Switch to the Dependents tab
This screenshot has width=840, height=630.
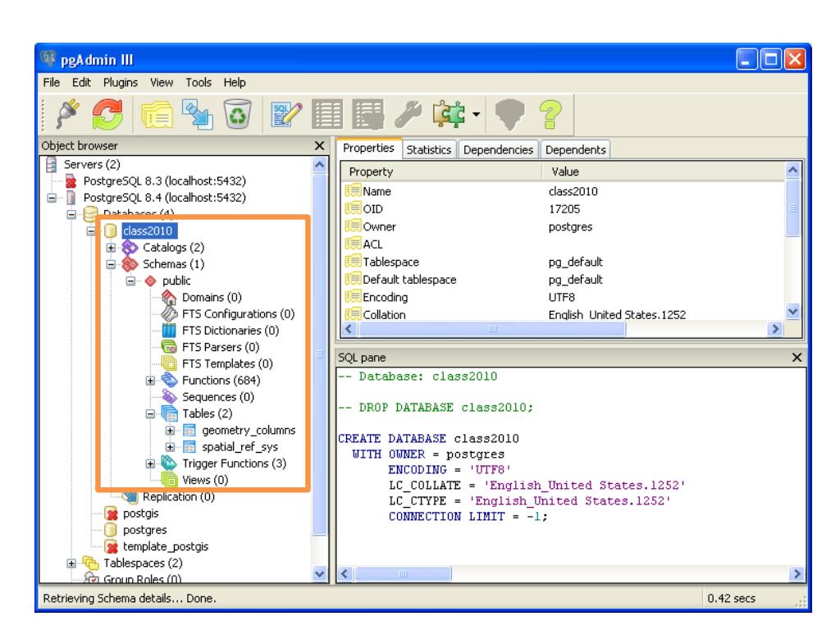[575, 150]
